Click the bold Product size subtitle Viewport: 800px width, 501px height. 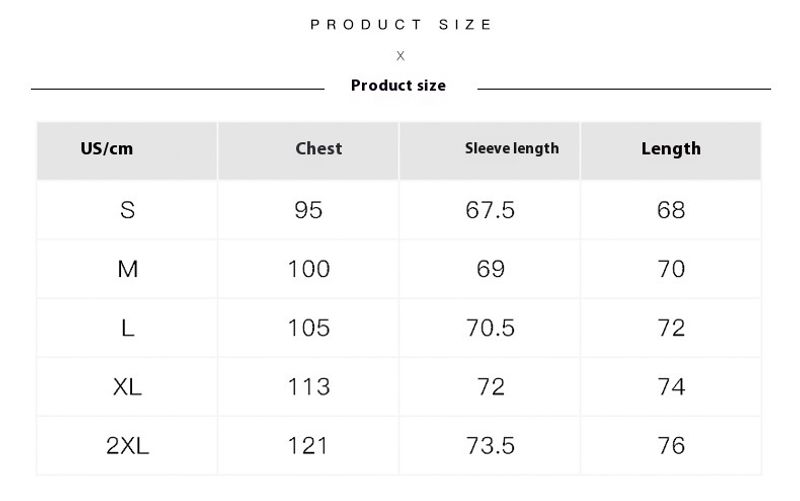click(x=398, y=86)
